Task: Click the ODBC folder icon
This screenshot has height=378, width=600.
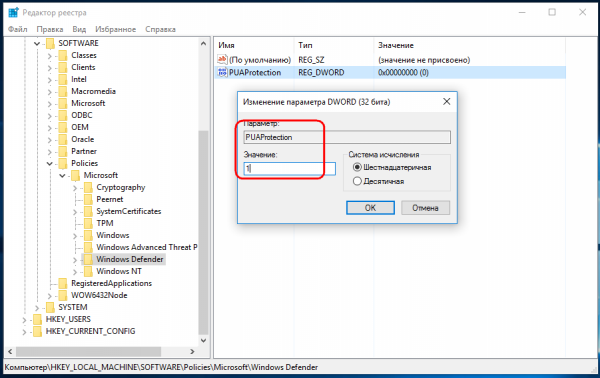Action: [x=63, y=116]
